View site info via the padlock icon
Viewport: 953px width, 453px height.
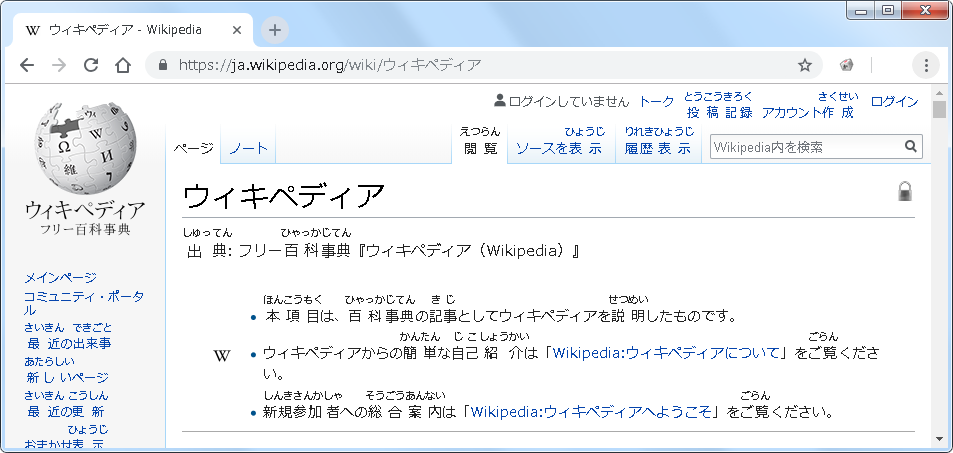(162, 65)
